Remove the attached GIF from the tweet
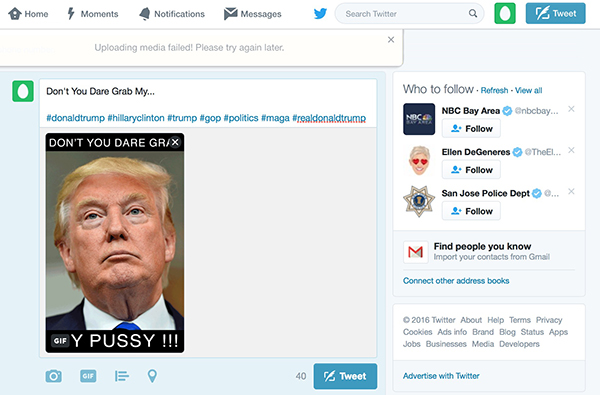The width and height of the screenshot is (600, 395). [x=175, y=142]
